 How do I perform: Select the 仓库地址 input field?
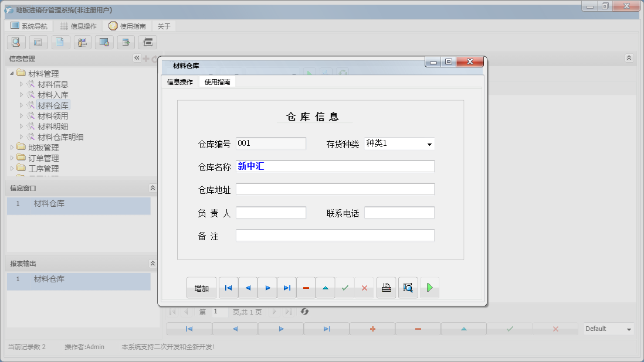pos(335,189)
